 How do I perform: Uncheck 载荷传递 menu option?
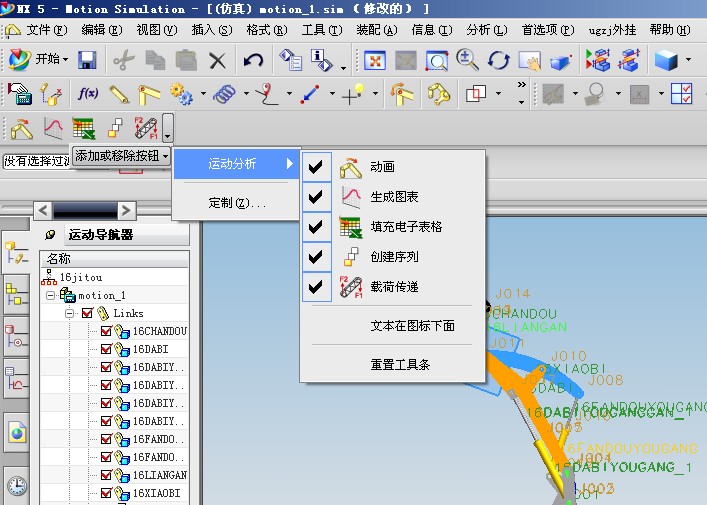pos(316,287)
